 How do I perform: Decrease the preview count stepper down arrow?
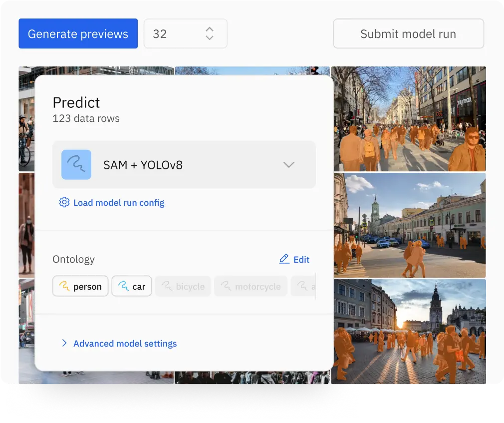pos(210,37)
